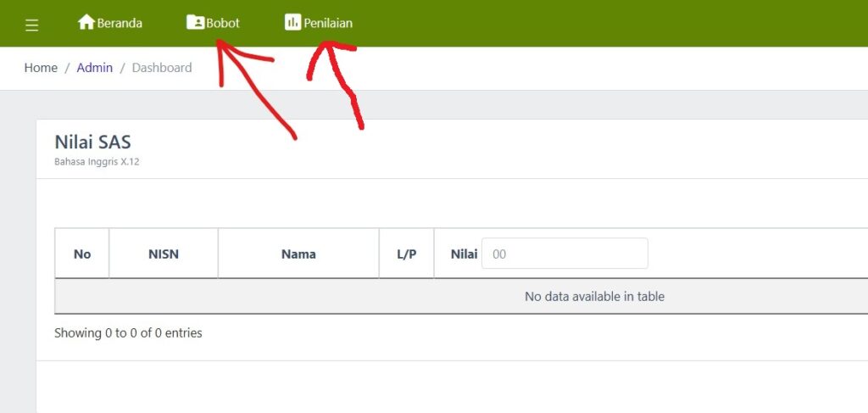Sort the table by L/P column

point(407,254)
